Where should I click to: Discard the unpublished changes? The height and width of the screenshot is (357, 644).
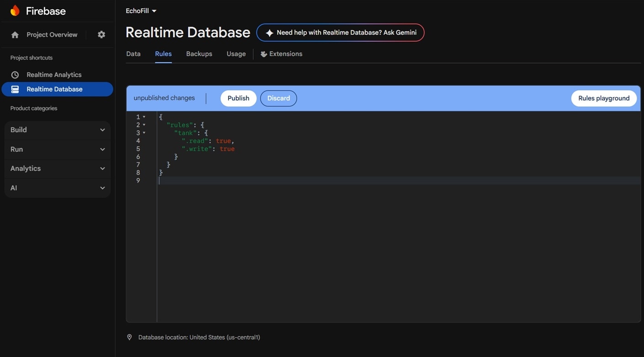278,98
